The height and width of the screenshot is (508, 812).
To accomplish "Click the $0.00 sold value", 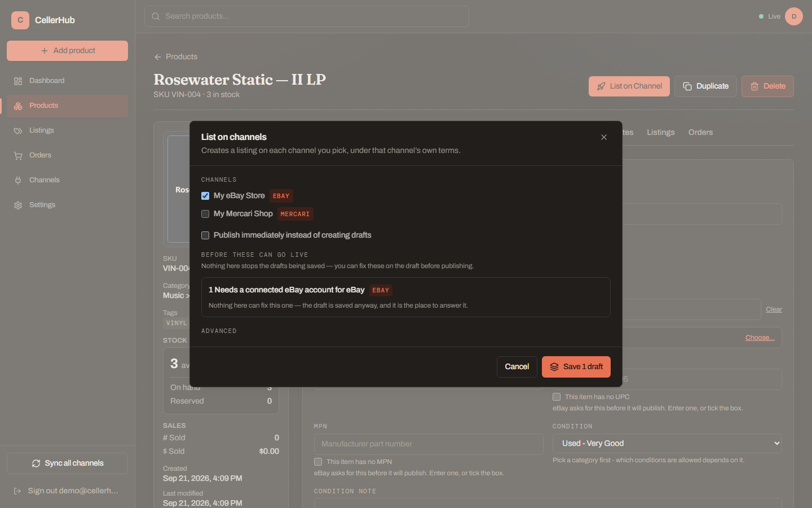I will [269, 451].
